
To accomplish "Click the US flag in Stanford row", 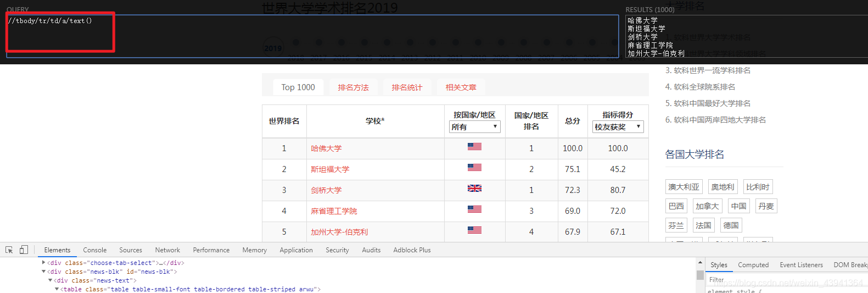I will tap(474, 167).
